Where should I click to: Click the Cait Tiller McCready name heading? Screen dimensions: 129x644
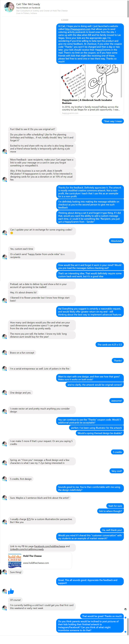click(28, 4)
